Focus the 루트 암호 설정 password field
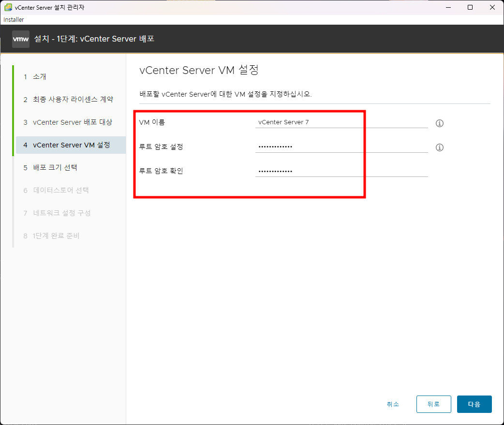Image resolution: width=504 pixels, height=425 pixels. point(341,147)
